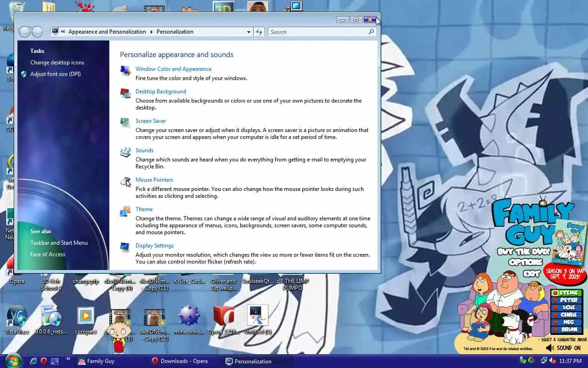Open Window Color and Appearance link

click(173, 69)
